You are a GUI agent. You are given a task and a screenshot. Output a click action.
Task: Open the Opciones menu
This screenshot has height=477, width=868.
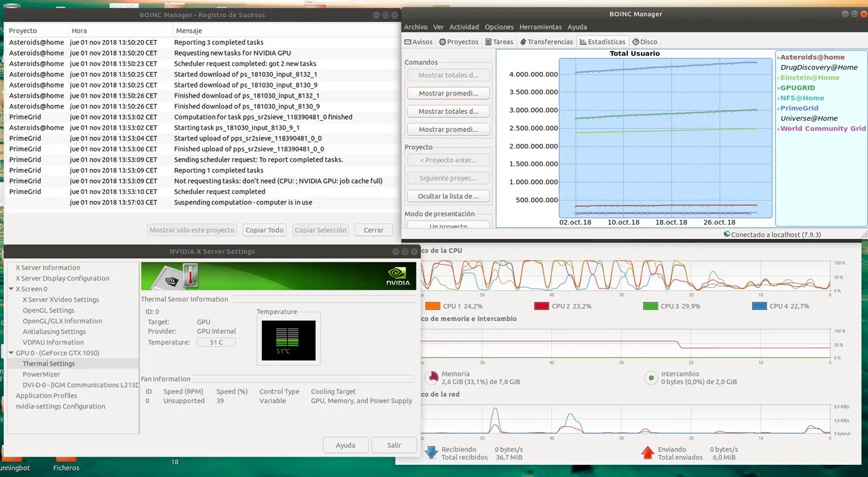tap(499, 27)
